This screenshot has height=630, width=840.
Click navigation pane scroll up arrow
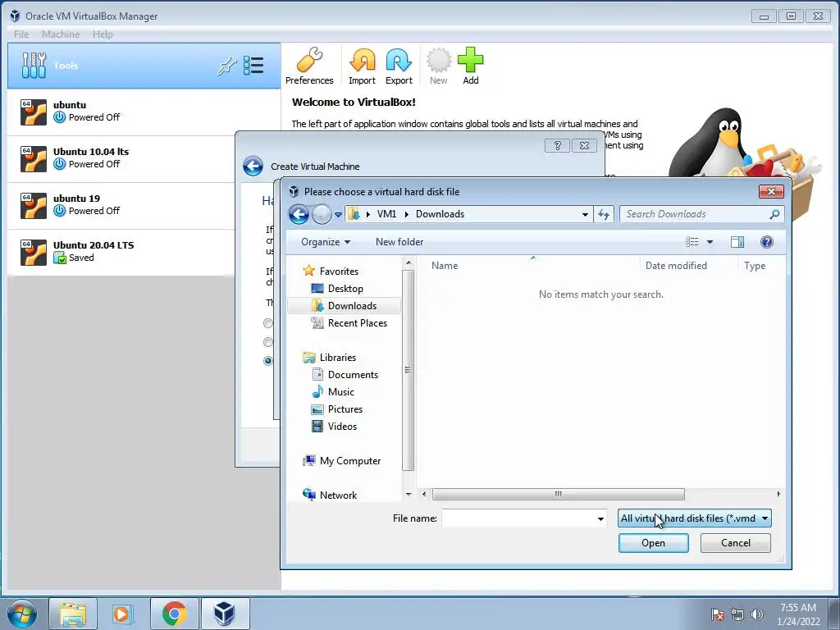click(409, 262)
